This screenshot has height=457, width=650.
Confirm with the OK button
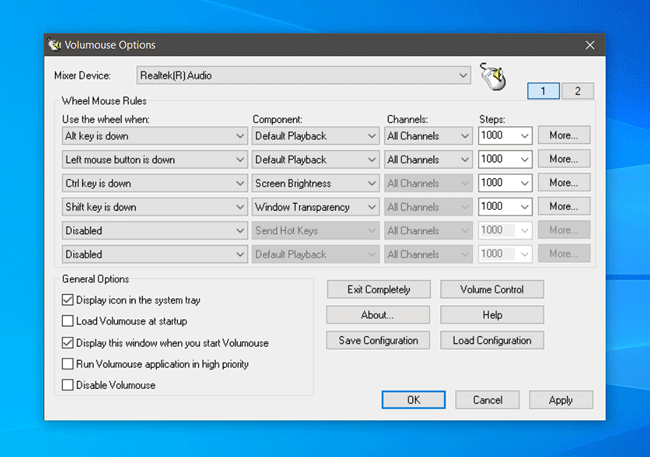[414, 400]
